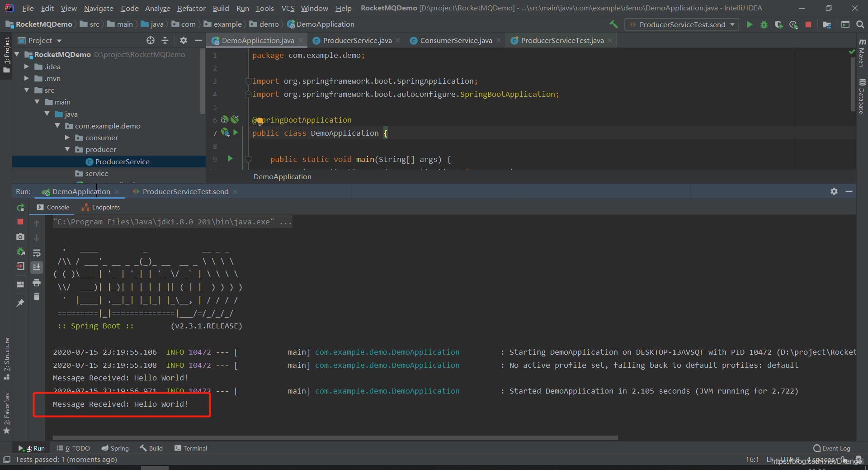Open the Terminal tool window
Screen dimensions: 868x470
pyautogui.click(x=191, y=448)
